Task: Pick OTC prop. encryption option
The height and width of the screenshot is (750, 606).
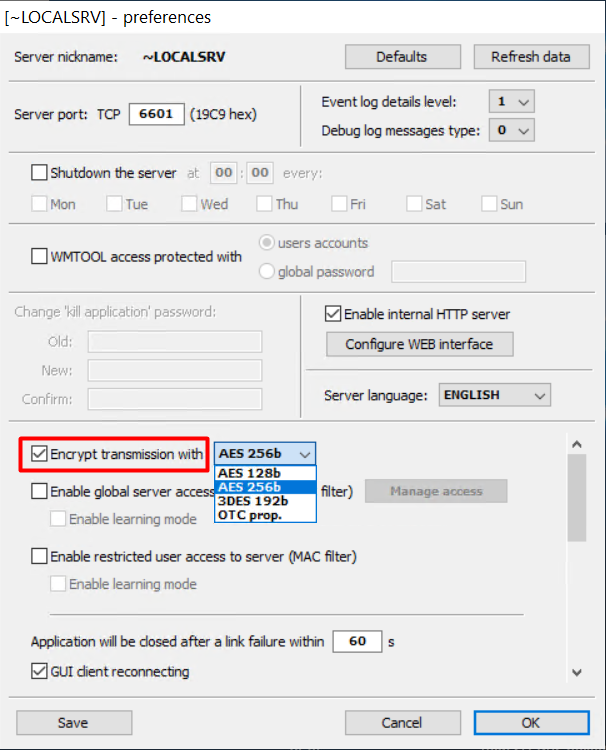Action: click(250, 515)
